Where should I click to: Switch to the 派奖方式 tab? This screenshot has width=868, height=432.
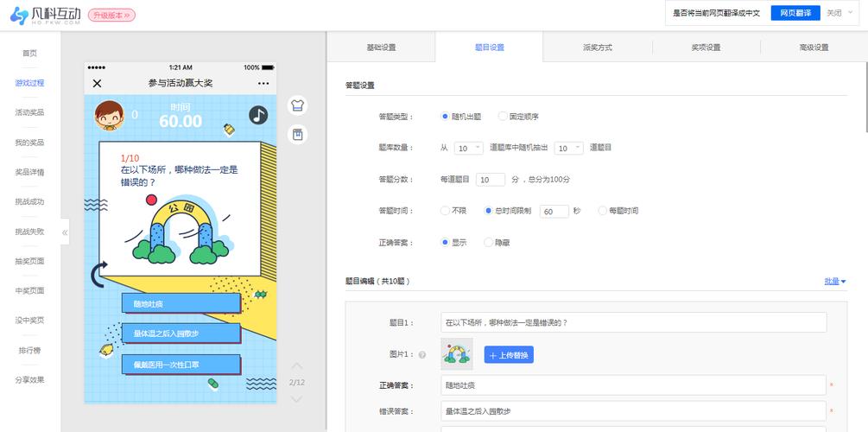(x=597, y=48)
